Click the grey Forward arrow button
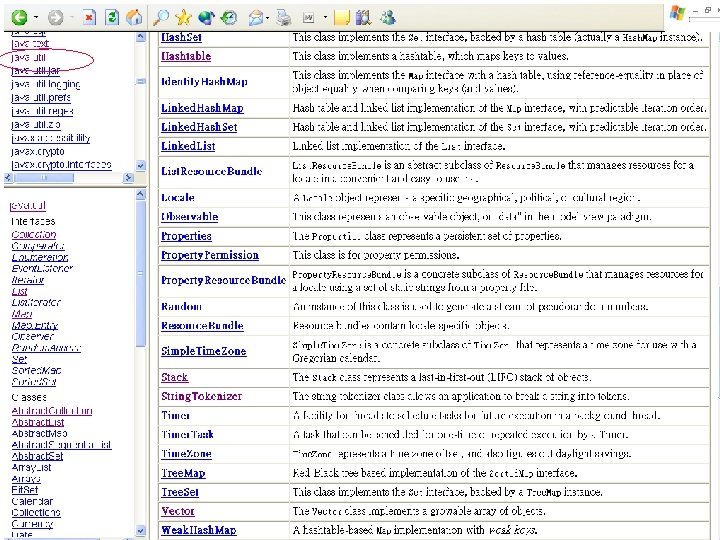 [56, 17]
